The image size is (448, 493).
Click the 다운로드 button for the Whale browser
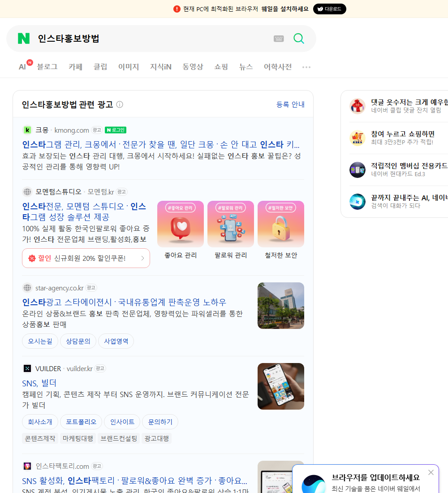click(329, 9)
